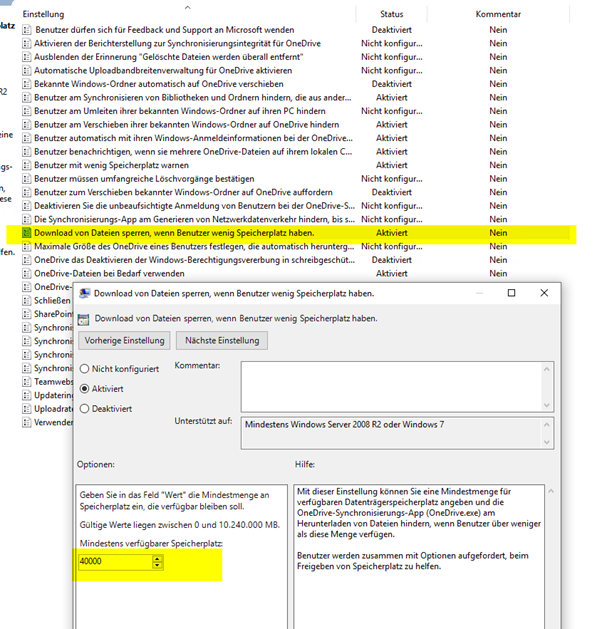Click the icon next to 'Benutzer mit wenig Speicherplatz warnen'
Image resolution: width=602 pixels, height=629 pixels.
(26, 165)
